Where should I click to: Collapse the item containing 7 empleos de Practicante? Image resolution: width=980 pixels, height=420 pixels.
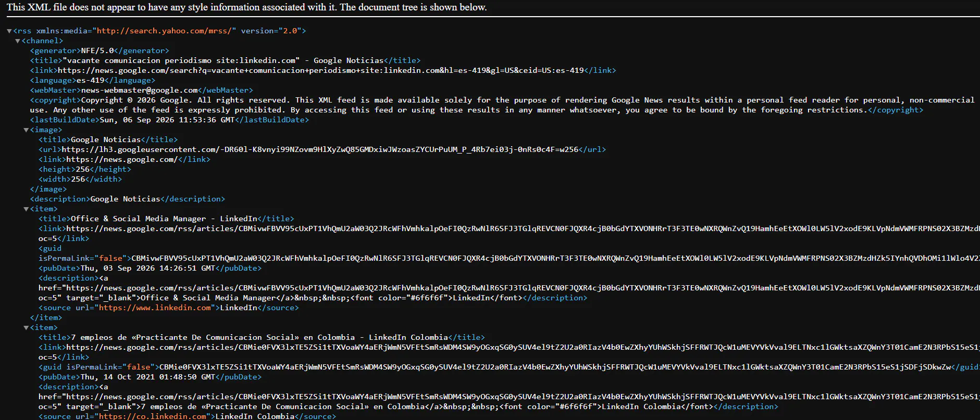point(26,328)
